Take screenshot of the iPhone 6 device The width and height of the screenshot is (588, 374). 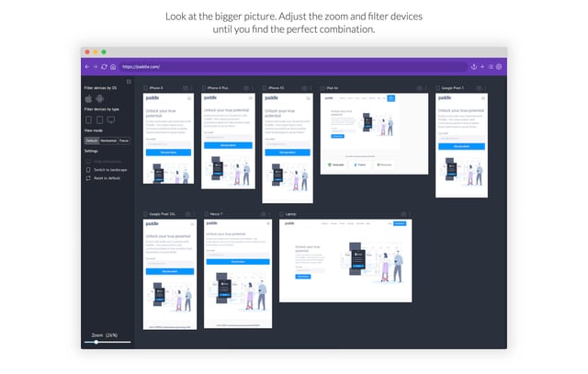[186, 88]
